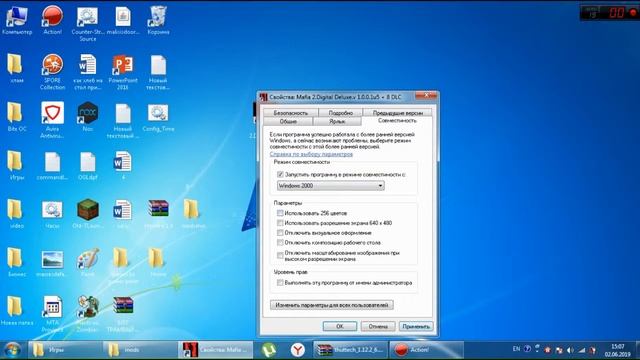Select the Counter-Strike Source desktop shortcut
Image resolution: width=640 pixels, height=360 pixels.
88,24
